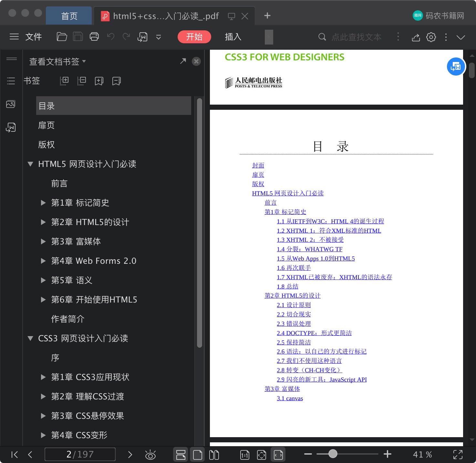Pop out the bookmark panel with arrow icon
The height and width of the screenshot is (463, 476).
183,61
